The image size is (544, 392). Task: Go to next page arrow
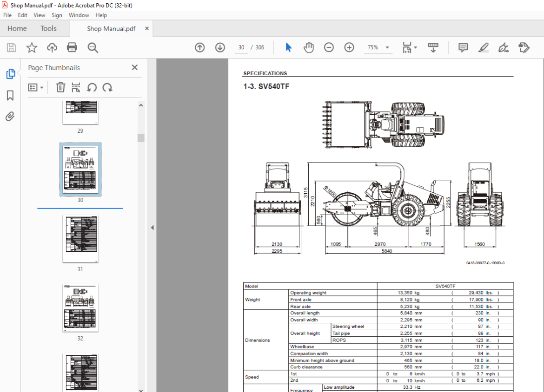pos(220,47)
